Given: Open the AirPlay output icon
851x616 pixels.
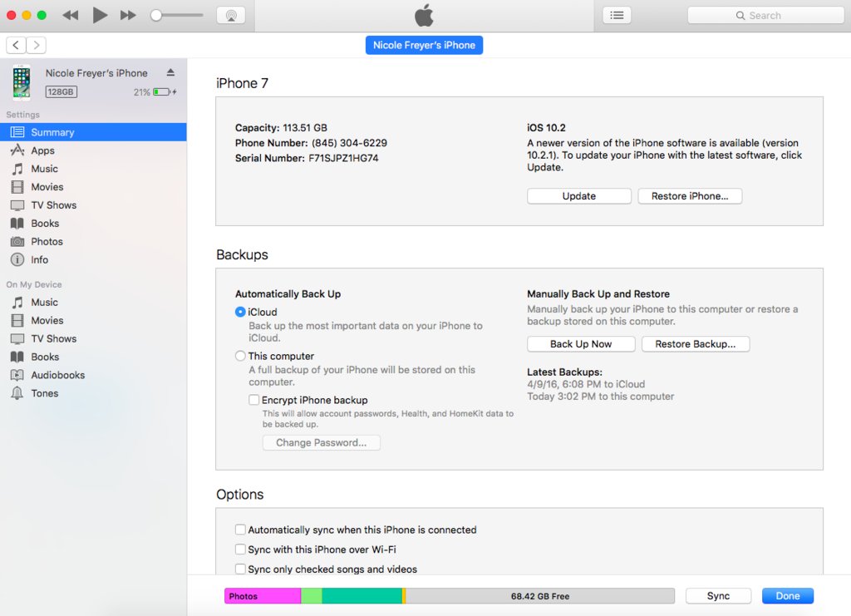Looking at the screenshot, I should point(231,15).
